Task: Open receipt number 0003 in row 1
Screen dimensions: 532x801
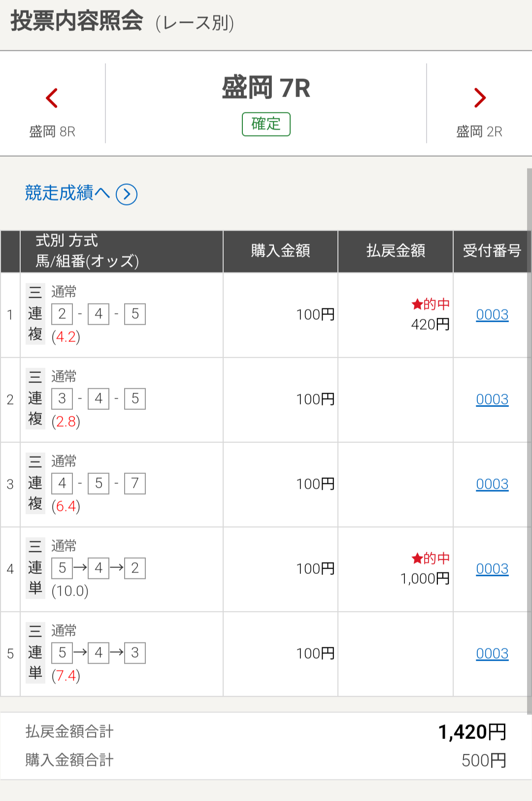Action: [492, 315]
